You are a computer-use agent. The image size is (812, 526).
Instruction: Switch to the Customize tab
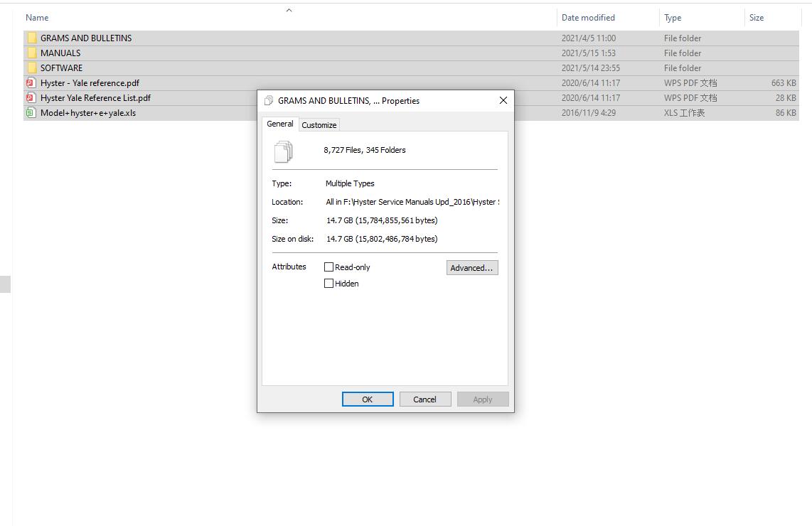(x=319, y=125)
